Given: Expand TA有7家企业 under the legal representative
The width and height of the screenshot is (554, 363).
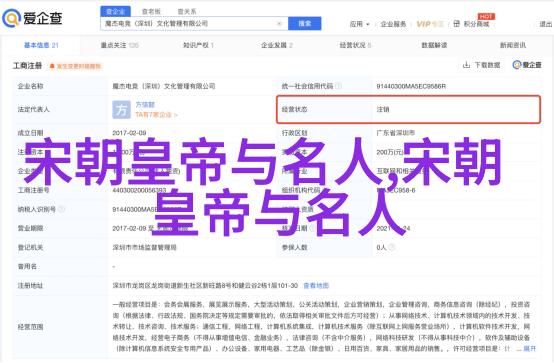Looking at the screenshot, I should pos(156,115).
